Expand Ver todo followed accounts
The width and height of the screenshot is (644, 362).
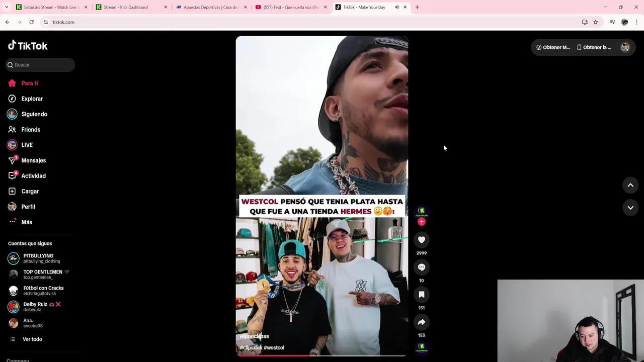pyautogui.click(x=32, y=339)
